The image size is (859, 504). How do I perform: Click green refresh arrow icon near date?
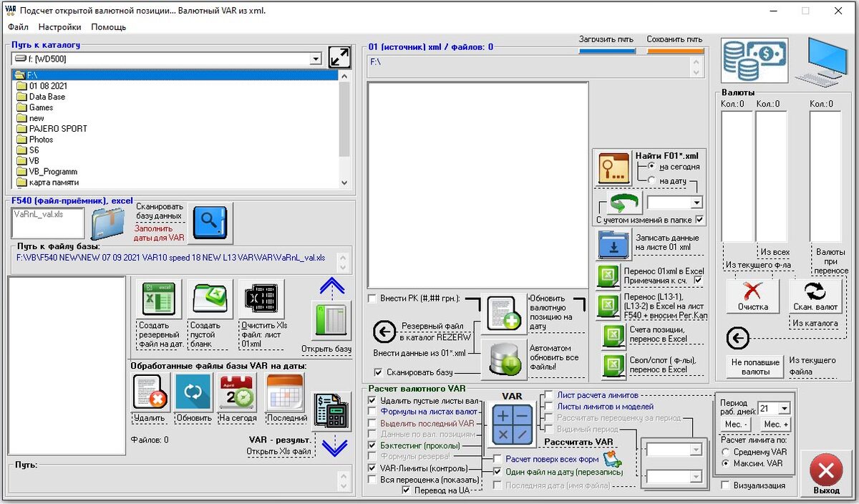point(625,203)
